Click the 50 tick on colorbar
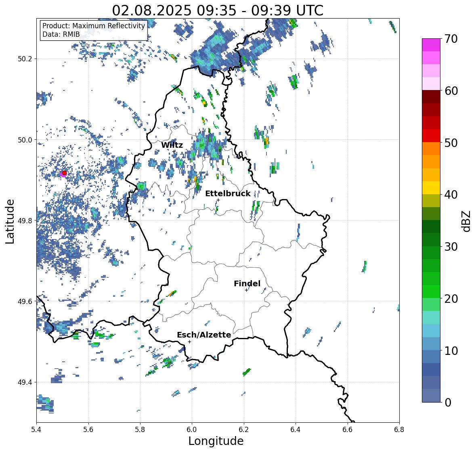 [x=451, y=143]
